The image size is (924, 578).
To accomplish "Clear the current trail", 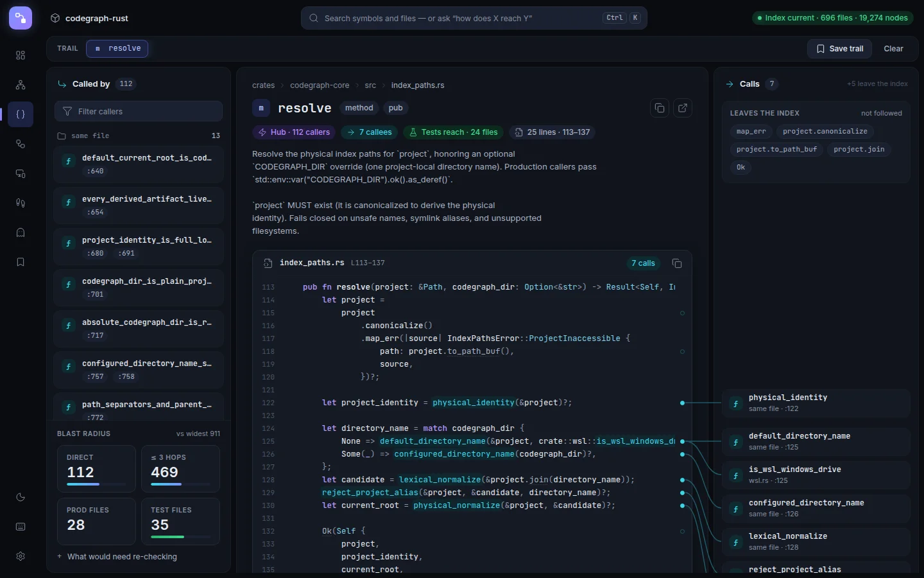I will (893, 49).
